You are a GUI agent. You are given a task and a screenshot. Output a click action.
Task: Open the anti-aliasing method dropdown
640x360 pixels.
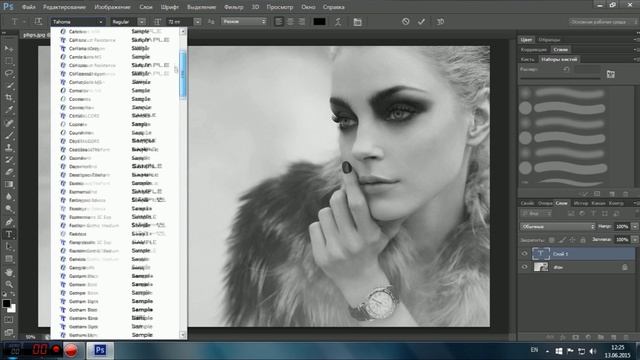pos(244,22)
